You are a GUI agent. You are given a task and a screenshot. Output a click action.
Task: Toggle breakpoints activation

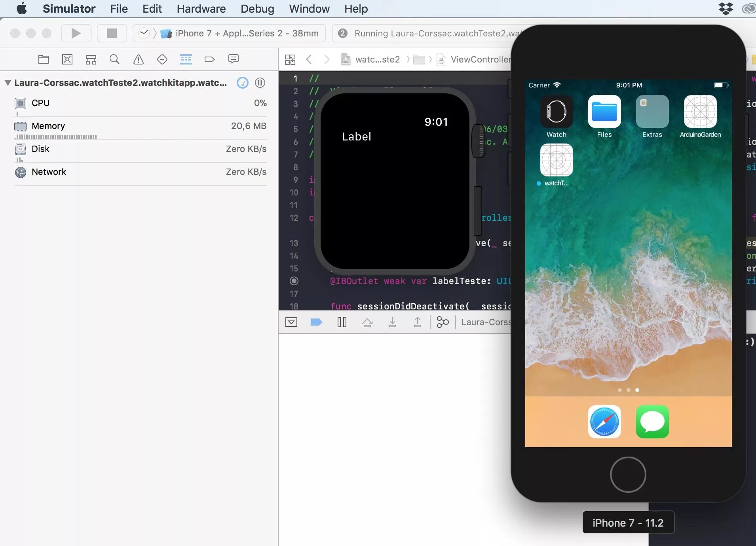(x=316, y=322)
